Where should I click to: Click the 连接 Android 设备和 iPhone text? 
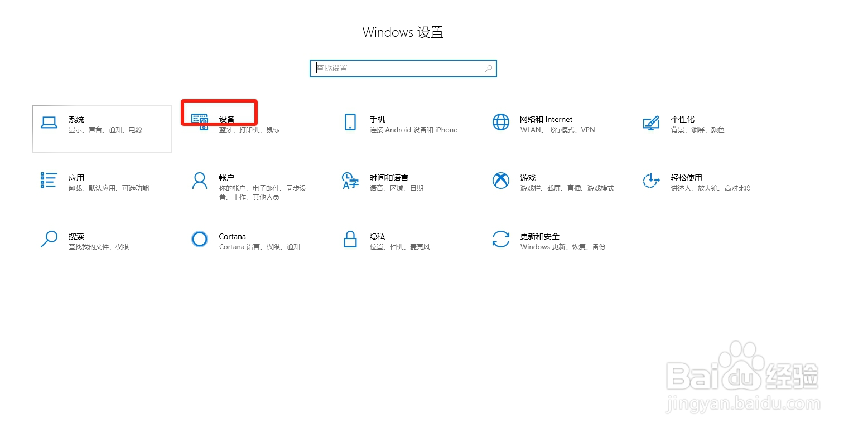tap(413, 129)
